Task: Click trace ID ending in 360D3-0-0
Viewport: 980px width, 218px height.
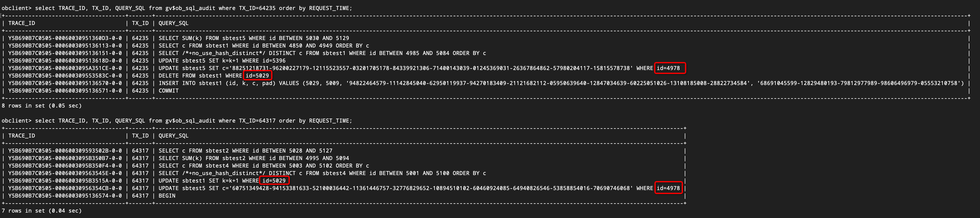Action: point(65,38)
